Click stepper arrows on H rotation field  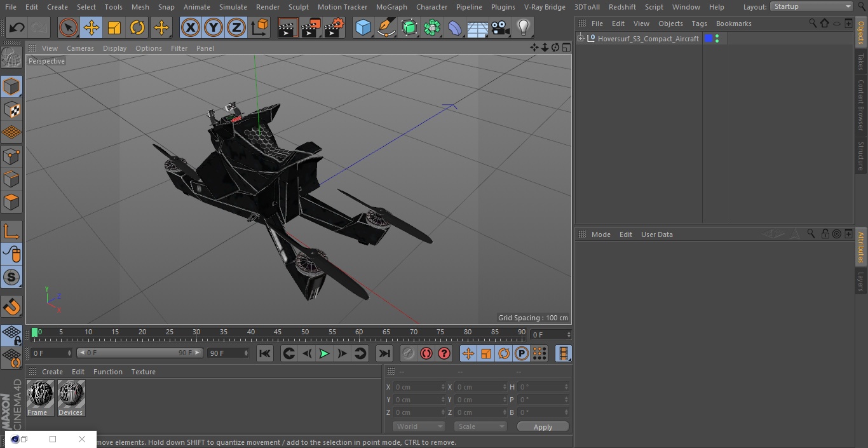point(567,387)
